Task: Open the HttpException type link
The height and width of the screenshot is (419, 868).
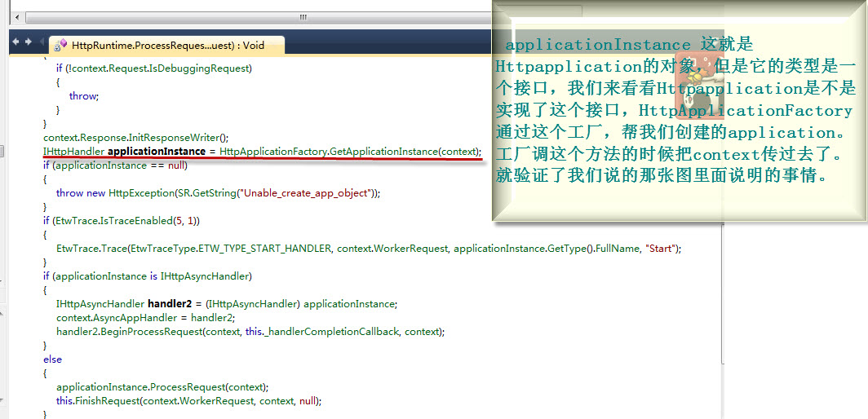Action: pyautogui.click(x=141, y=193)
